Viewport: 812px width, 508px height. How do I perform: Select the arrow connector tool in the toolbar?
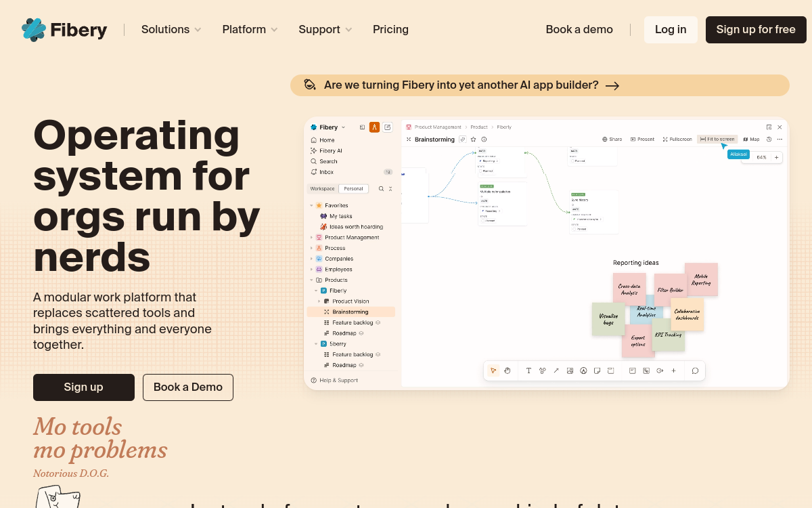pyautogui.click(x=556, y=371)
